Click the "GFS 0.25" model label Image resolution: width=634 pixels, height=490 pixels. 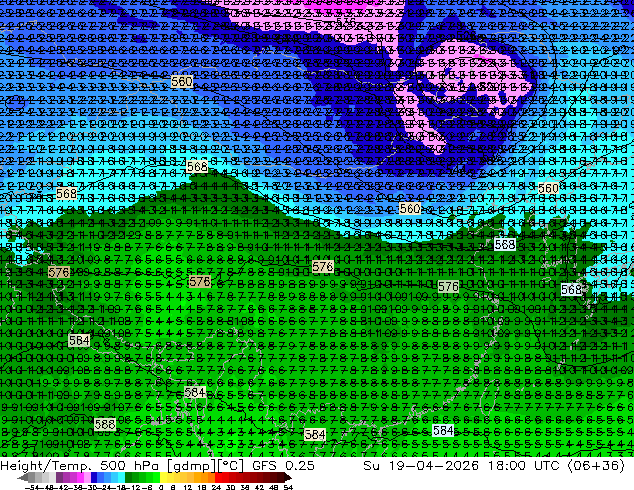pos(283,465)
